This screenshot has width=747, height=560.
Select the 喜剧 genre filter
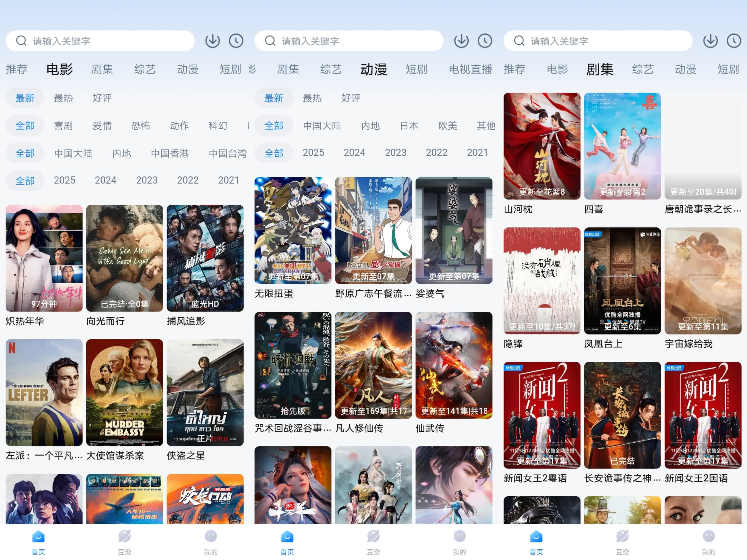(x=63, y=126)
